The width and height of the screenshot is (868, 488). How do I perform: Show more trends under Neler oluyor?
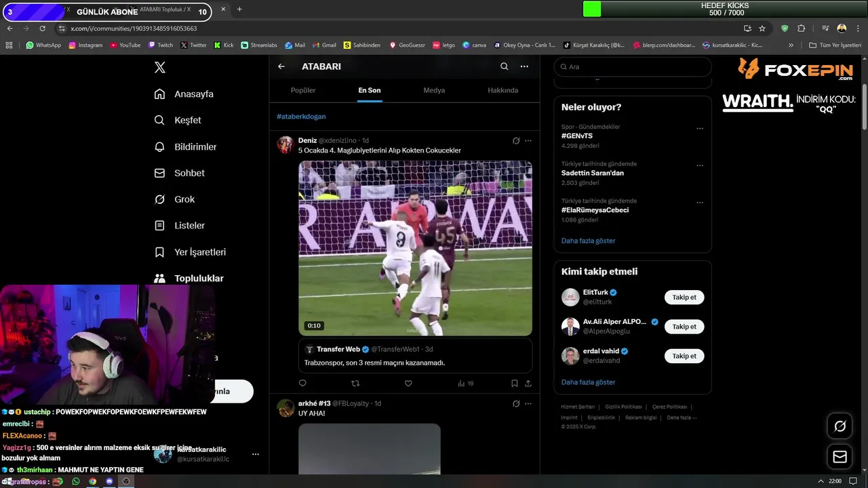point(588,241)
